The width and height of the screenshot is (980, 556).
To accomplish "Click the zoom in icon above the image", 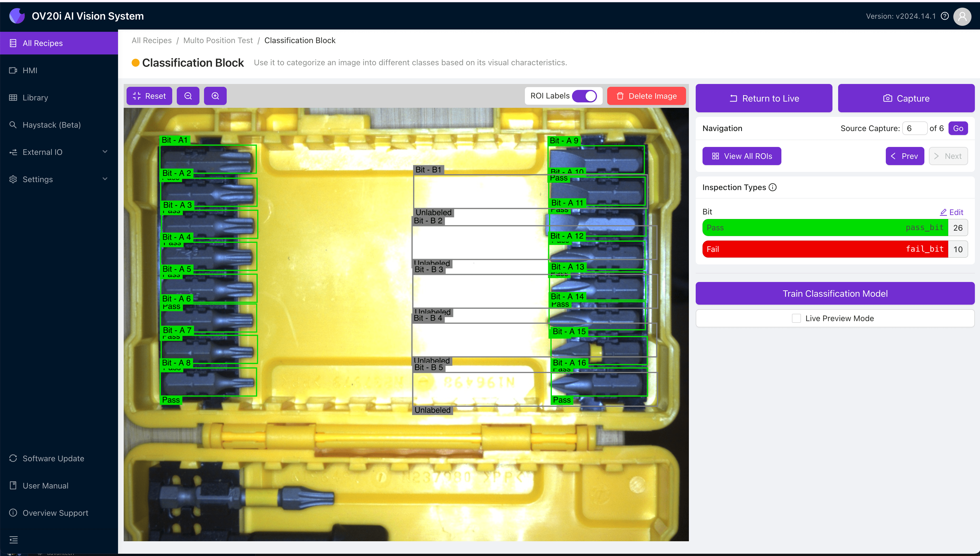I will [215, 96].
